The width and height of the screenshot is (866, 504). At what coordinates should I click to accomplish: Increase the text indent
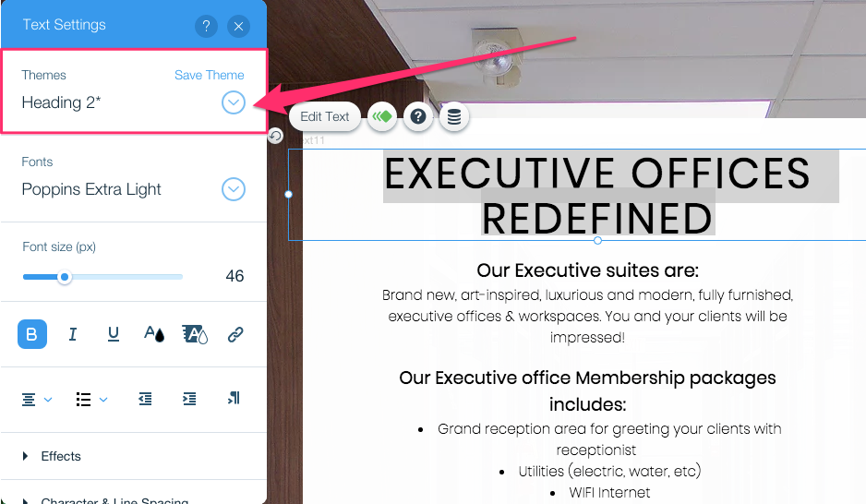tap(189, 399)
